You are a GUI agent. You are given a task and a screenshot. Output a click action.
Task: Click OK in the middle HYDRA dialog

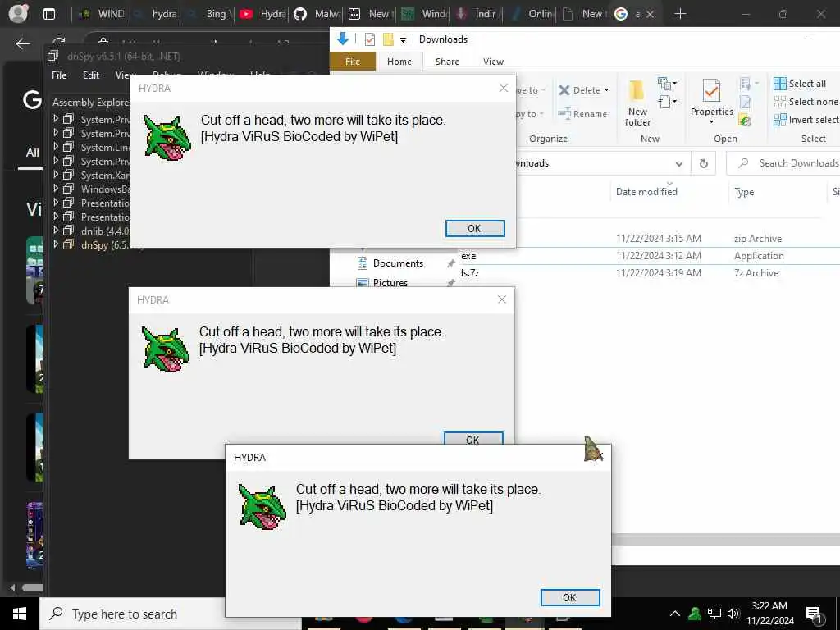(x=473, y=438)
